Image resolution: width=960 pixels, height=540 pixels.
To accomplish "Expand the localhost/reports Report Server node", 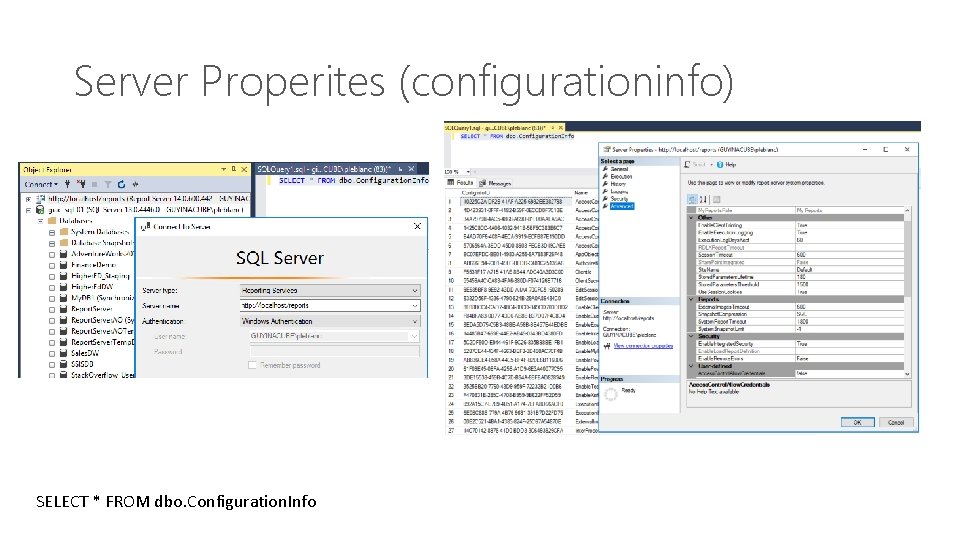I will [28, 199].
